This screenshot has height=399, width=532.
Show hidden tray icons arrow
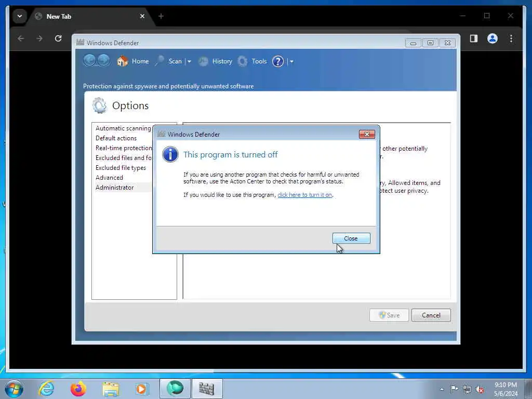point(442,389)
